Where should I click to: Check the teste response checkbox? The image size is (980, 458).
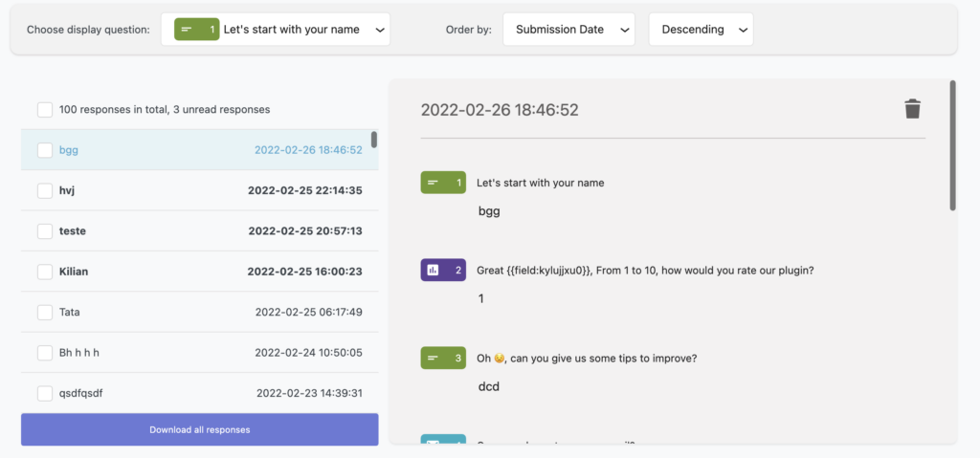tap(45, 231)
